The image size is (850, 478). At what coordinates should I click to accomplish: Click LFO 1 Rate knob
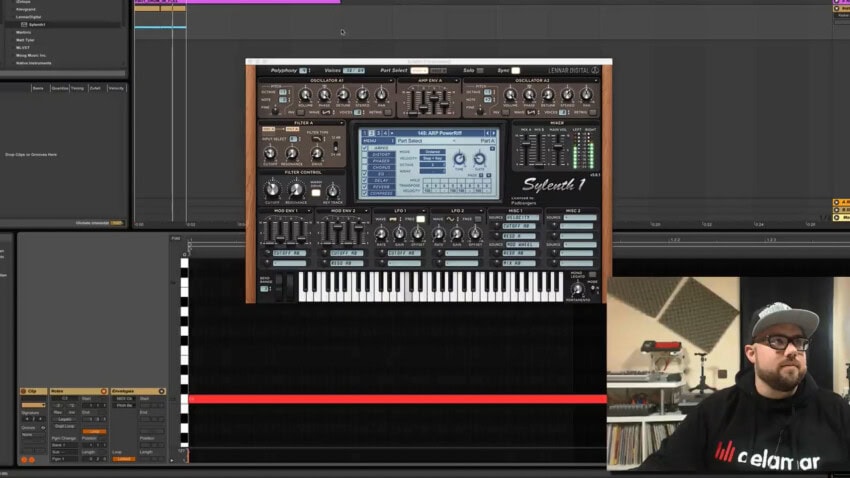pyautogui.click(x=381, y=234)
